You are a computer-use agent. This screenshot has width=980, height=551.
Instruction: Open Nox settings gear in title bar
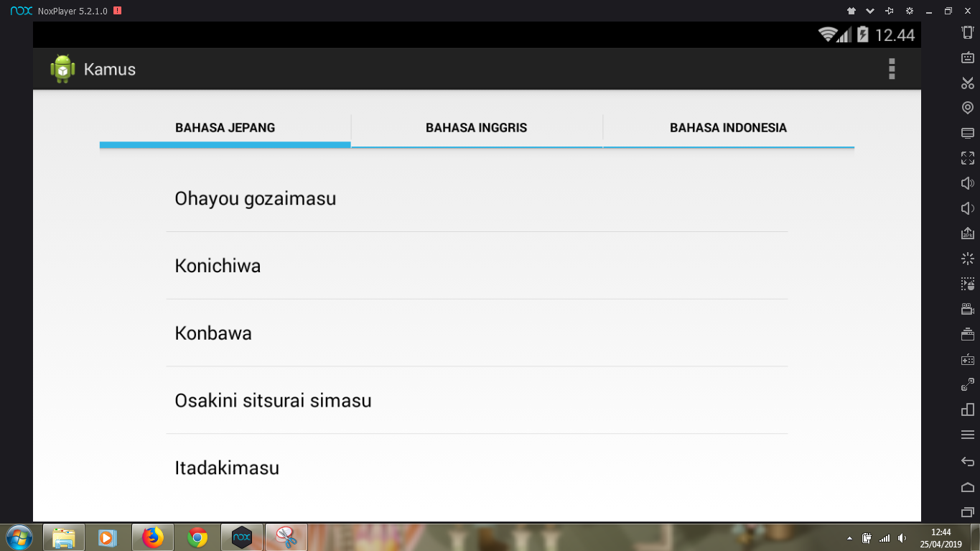910,11
